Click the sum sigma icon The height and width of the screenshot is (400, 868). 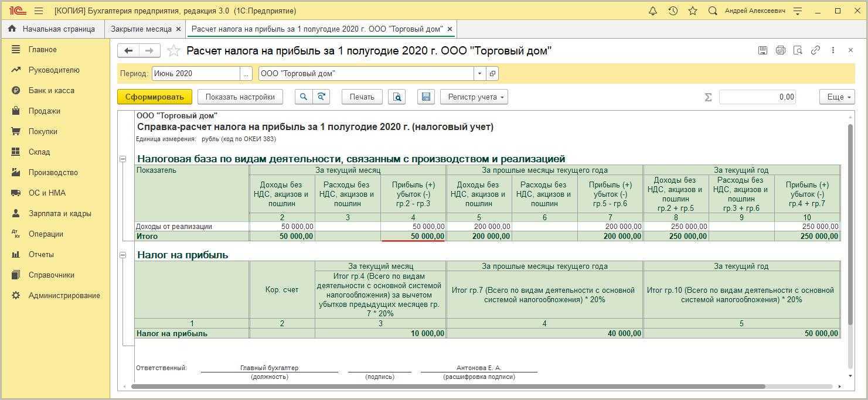(708, 97)
